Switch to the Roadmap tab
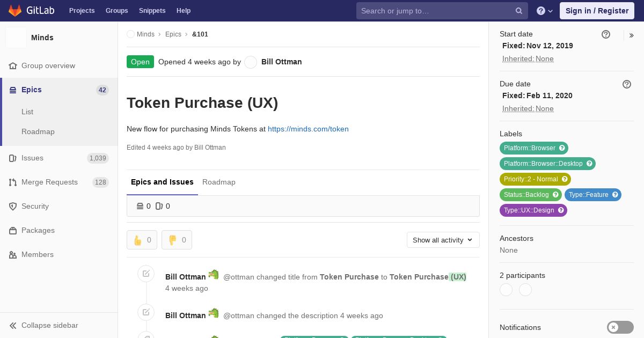Image resolution: width=644 pixels, height=338 pixels. (219, 182)
